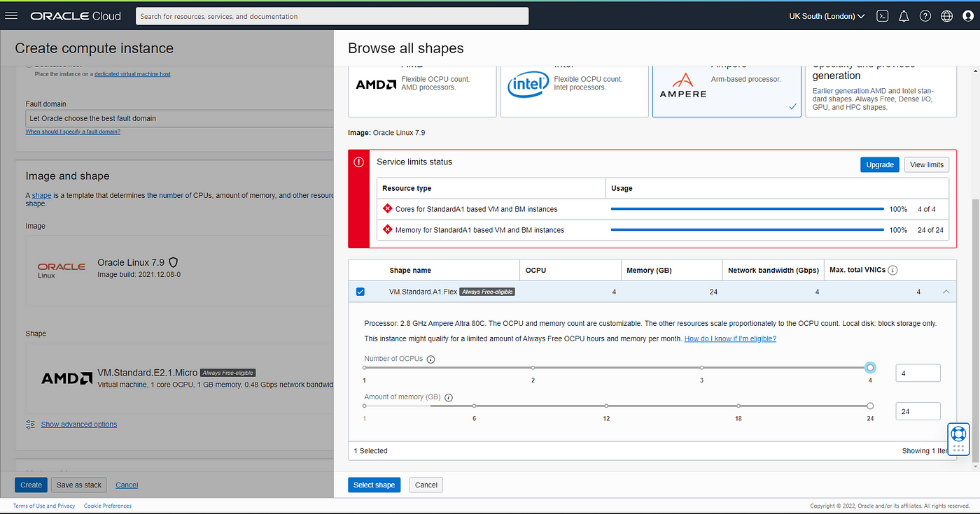Click the memory amount input field
Viewport: 980px width, 514px height.
click(918, 411)
